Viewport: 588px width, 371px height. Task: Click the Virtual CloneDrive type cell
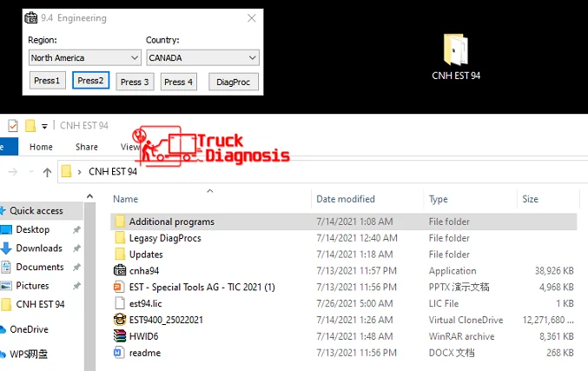pyautogui.click(x=466, y=320)
